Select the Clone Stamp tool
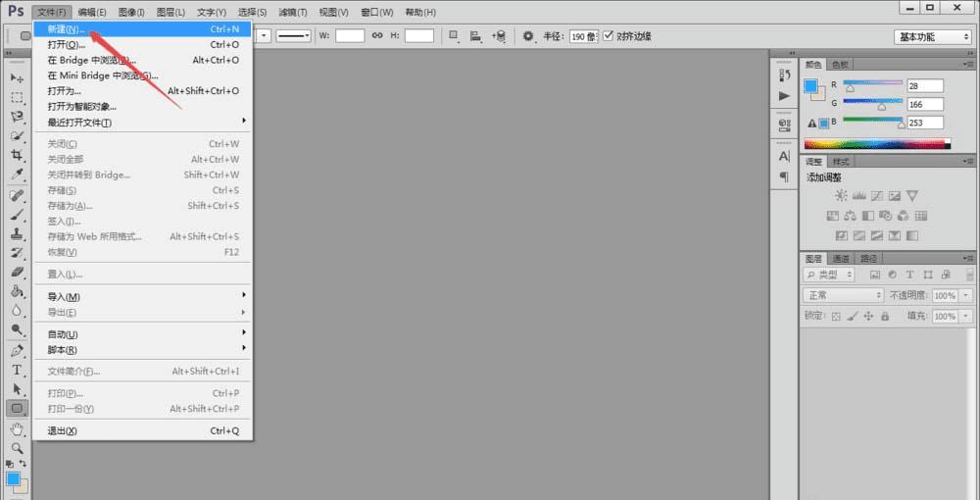Screen dimensions: 980x500 point(17,234)
